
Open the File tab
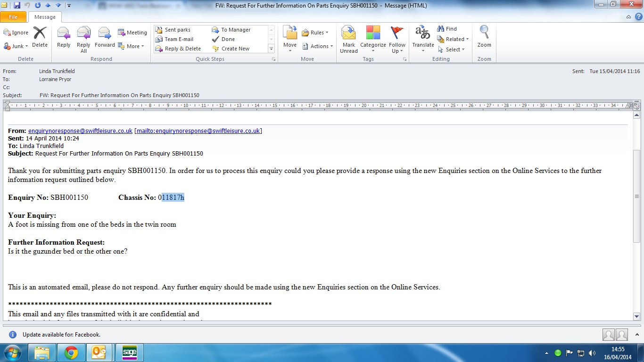(x=13, y=17)
